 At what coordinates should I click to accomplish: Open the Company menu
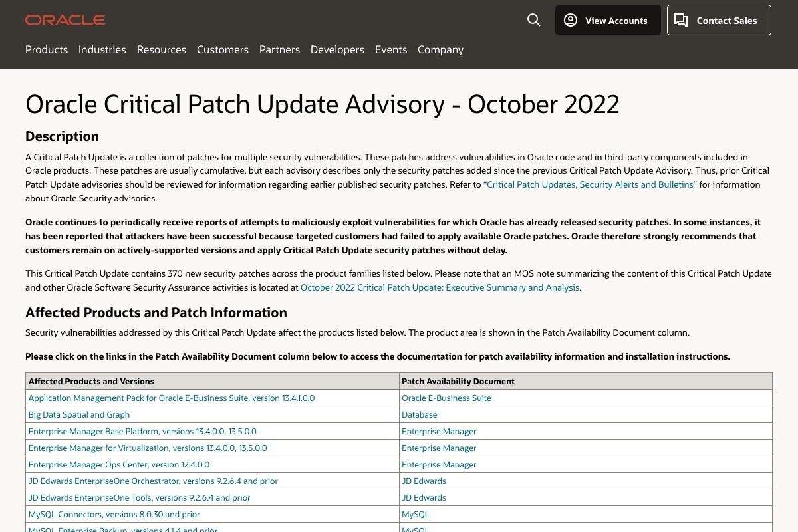pyautogui.click(x=440, y=49)
